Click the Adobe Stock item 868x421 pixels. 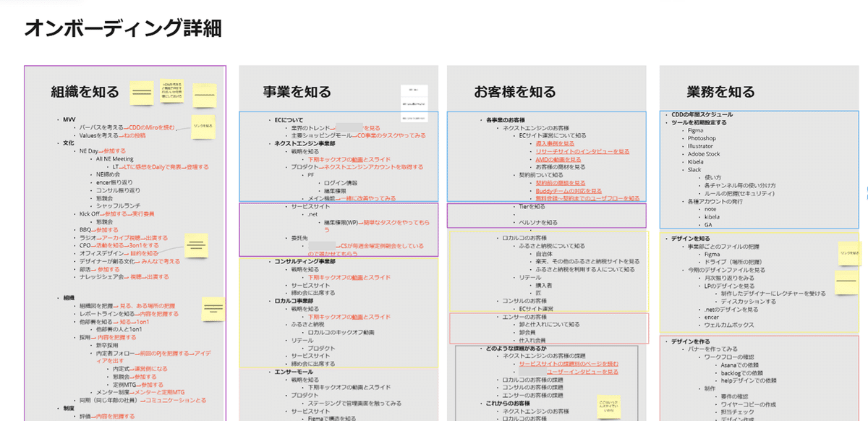[704, 153]
